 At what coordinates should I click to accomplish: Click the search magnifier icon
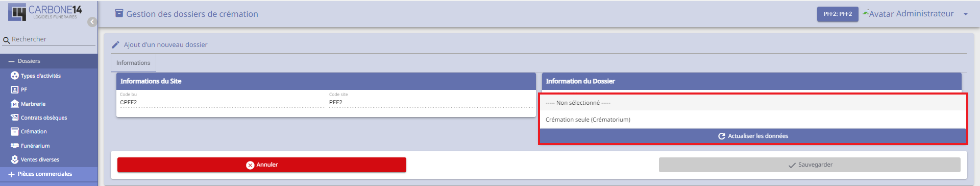(x=7, y=40)
